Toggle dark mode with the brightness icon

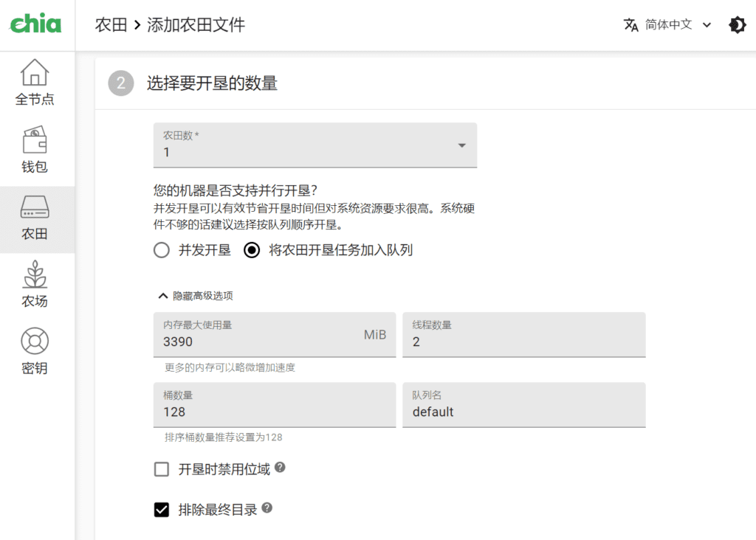[x=737, y=25]
